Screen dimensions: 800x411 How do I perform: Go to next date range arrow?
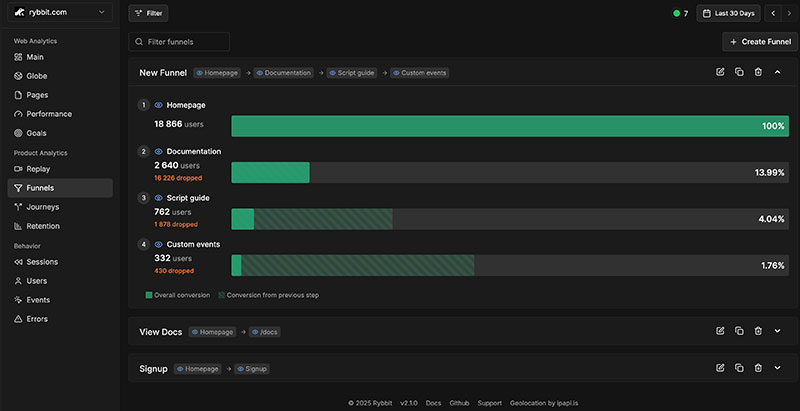[x=789, y=13]
